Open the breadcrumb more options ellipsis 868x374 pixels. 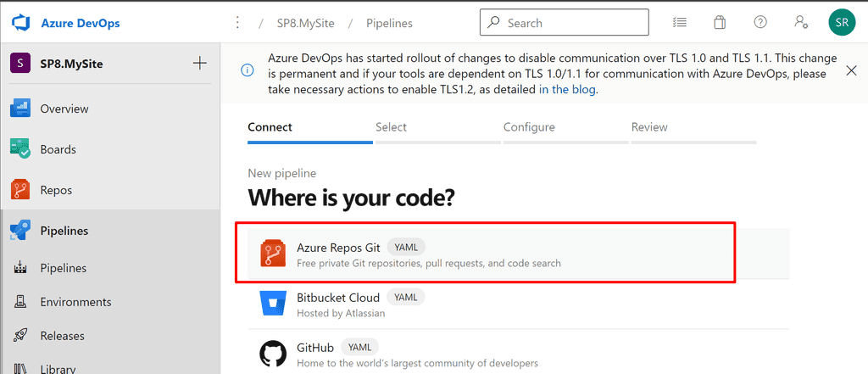(237, 23)
